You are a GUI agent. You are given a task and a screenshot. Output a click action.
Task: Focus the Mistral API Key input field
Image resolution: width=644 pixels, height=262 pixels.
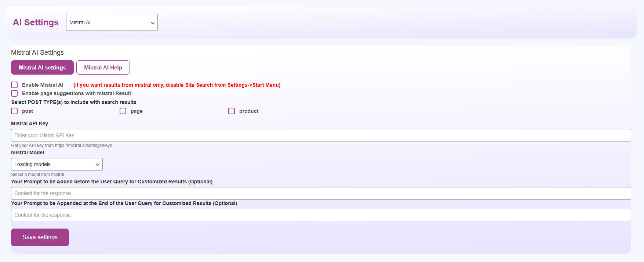321,135
